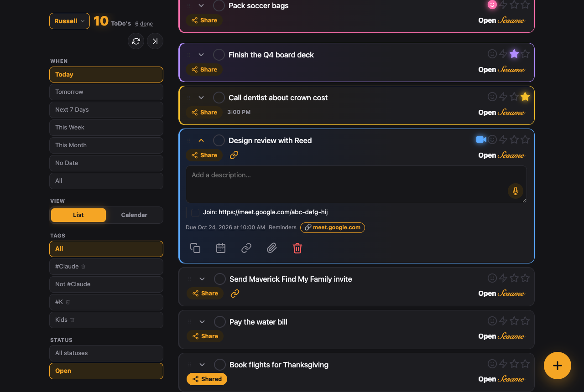This screenshot has height=392, width=584.
Task: Expand the Pay the water bill task
Action: pos(202,322)
